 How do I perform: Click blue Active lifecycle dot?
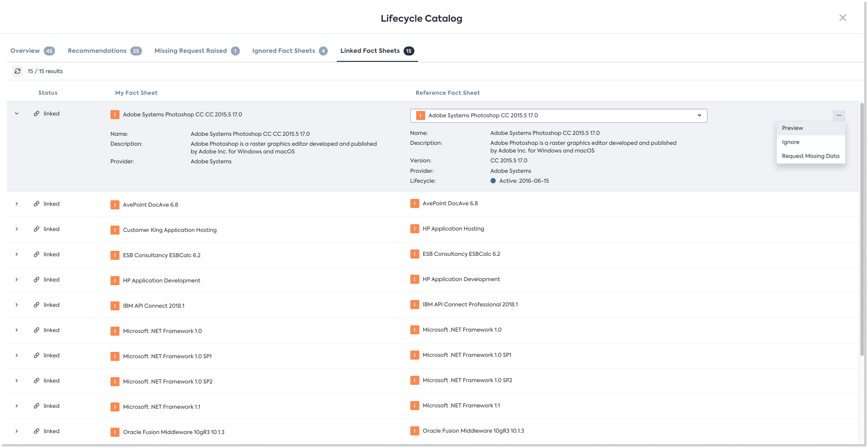pyautogui.click(x=493, y=181)
